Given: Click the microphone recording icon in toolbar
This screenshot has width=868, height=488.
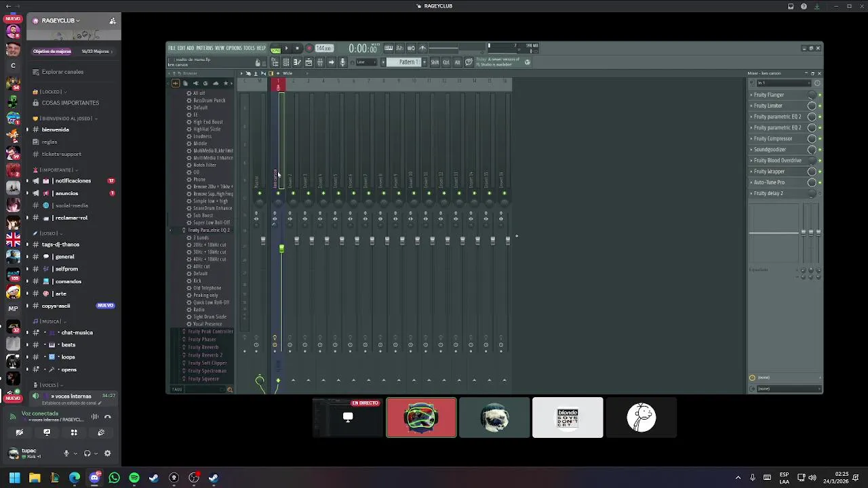Looking at the screenshot, I should tap(342, 62).
